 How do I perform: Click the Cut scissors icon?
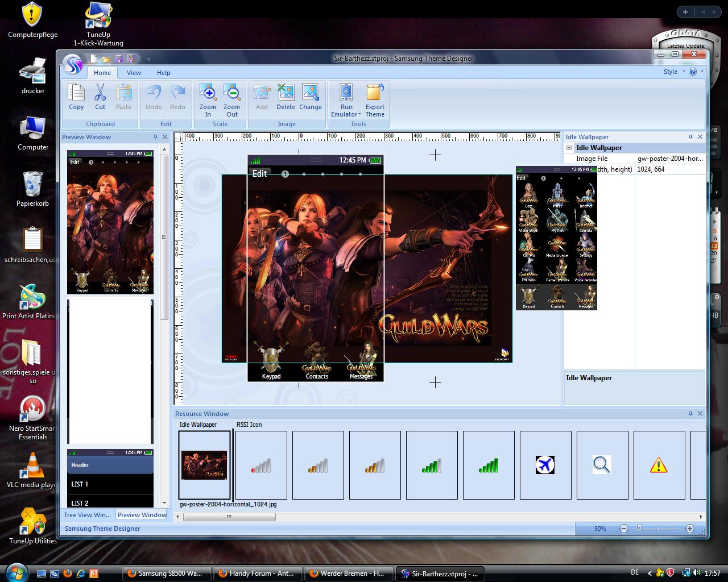coord(100,93)
